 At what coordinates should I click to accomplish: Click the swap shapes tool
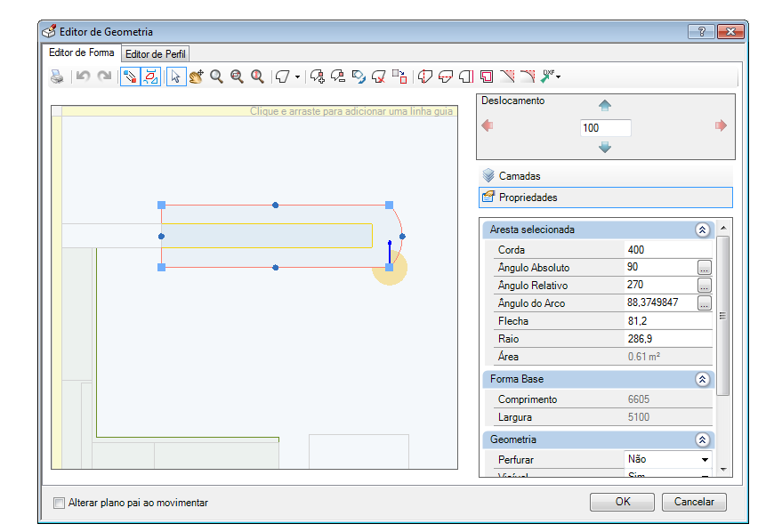pyautogui.click(x=359, y=77)
